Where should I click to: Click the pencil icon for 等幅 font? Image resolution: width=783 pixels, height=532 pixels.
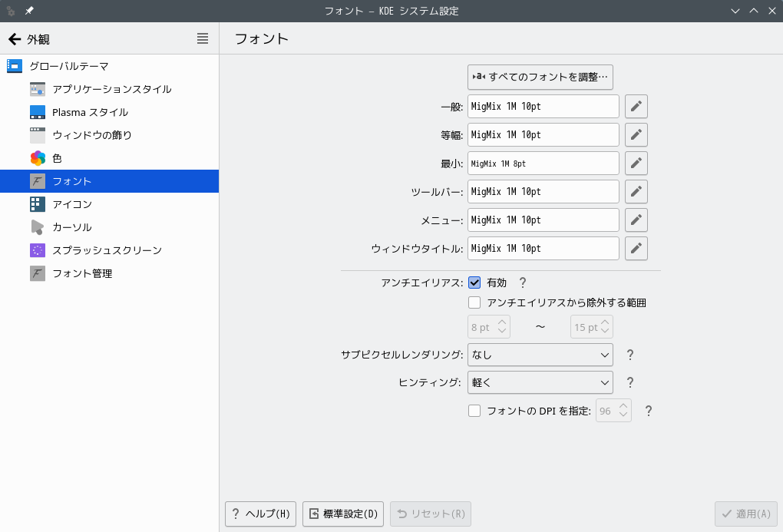(636, 135)
